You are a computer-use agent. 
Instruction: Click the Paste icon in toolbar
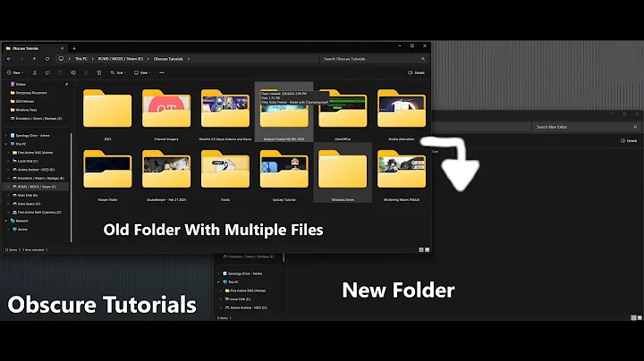tap(61, 72)
